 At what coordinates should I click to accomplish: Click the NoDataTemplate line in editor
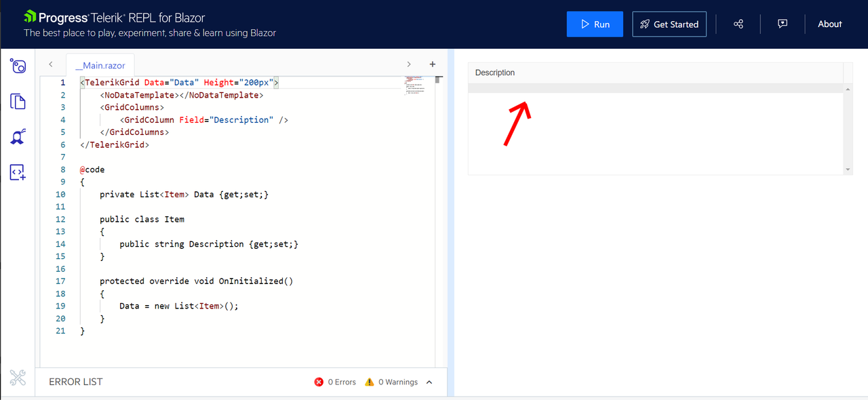(x=181, y=95)
